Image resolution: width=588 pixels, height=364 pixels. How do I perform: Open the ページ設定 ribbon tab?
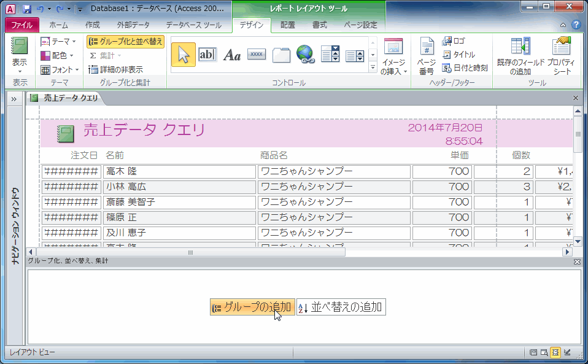pyautogui.click(x=360, y=25)
